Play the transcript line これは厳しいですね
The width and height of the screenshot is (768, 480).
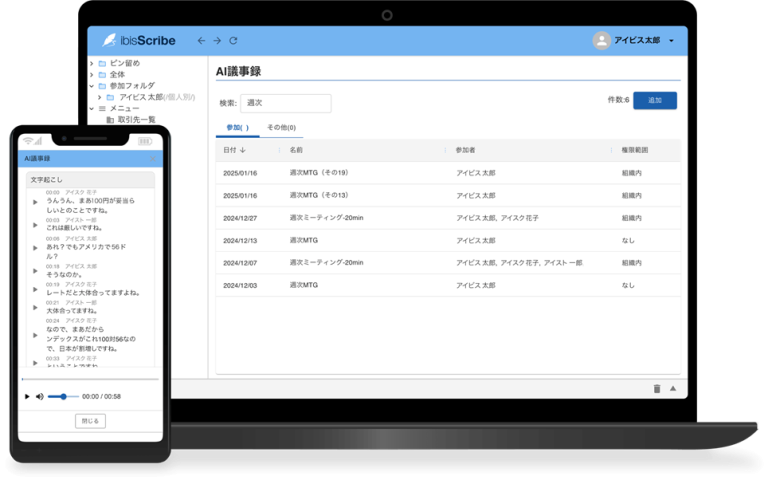click(x=36, y=224)
